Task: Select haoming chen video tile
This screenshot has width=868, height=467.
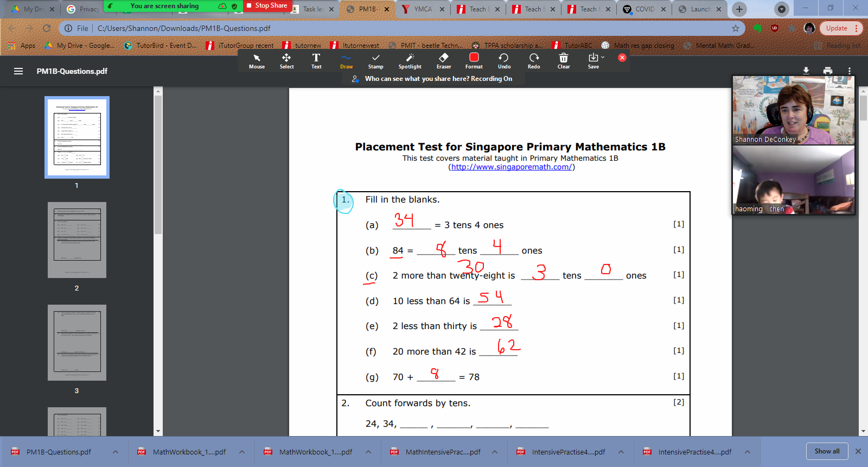Action: (x=794, y=180)
